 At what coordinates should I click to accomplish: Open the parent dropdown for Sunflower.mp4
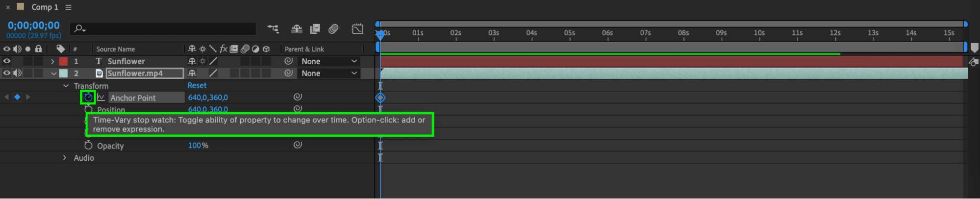pos(329,73)
